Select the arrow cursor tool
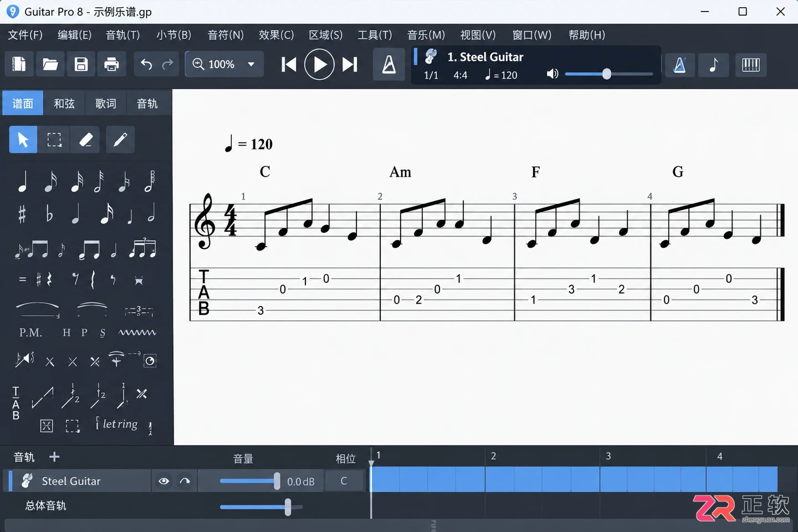Viewport: 798px width, 532px height. pos(23,140)
